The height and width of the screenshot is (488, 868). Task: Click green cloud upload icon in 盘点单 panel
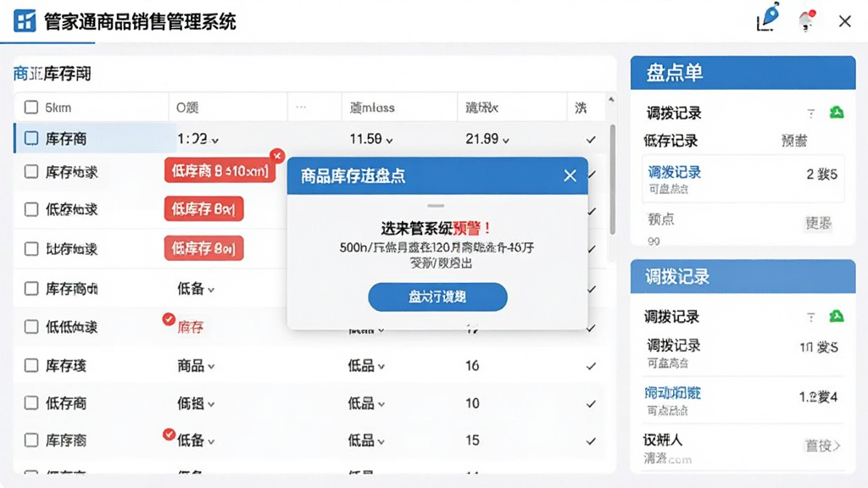click(837, 113)
